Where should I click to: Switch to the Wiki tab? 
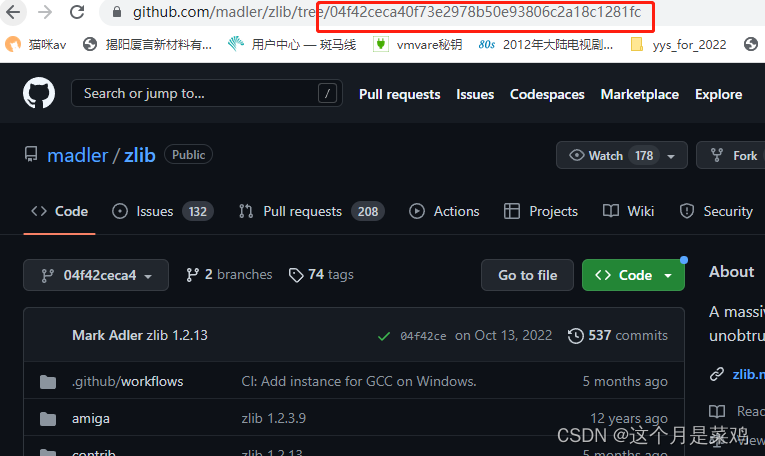pyautogui.click(x=628, y=211)
